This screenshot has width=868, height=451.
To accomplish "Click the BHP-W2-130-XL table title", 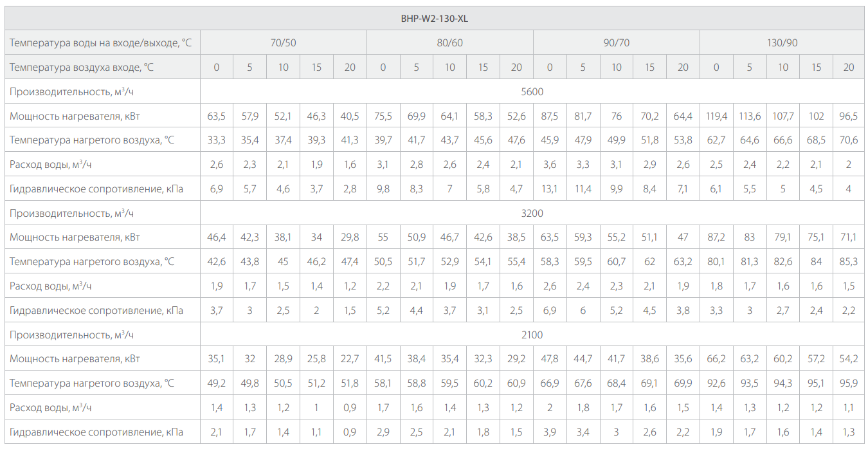I will pos(434,19).
